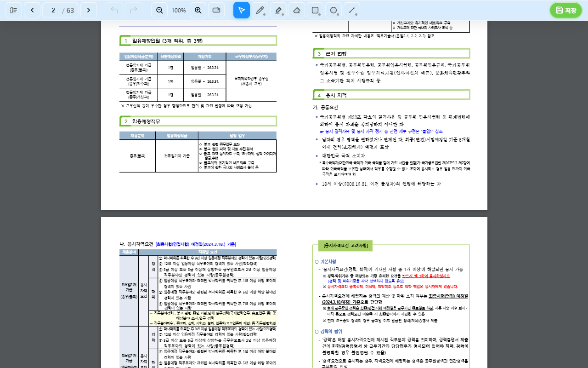Viewport: 588px width, 368px height.
Task: Click the undo arrow
Action: pos(115,10)
